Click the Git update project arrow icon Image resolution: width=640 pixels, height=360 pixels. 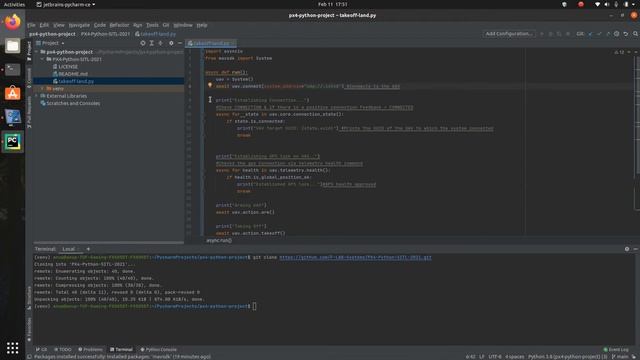pyautogui.click(x=590, y=34)
